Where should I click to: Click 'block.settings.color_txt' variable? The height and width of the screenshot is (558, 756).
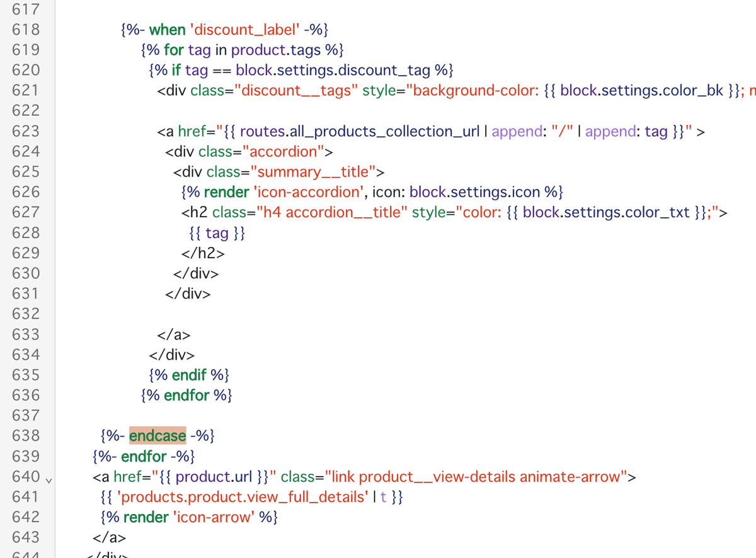[x=606, y=212]
